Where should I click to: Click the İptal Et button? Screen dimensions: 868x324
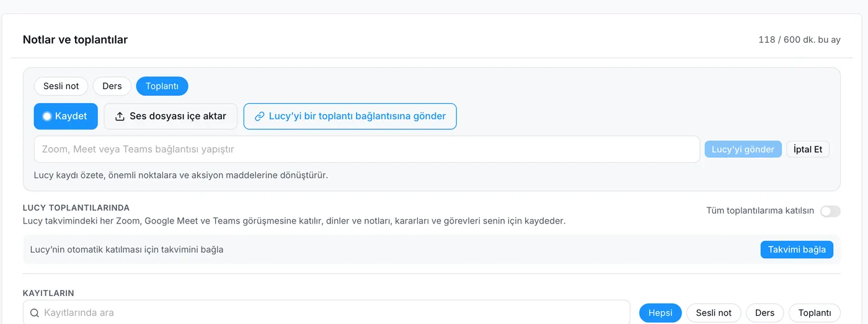click(808, 149)
